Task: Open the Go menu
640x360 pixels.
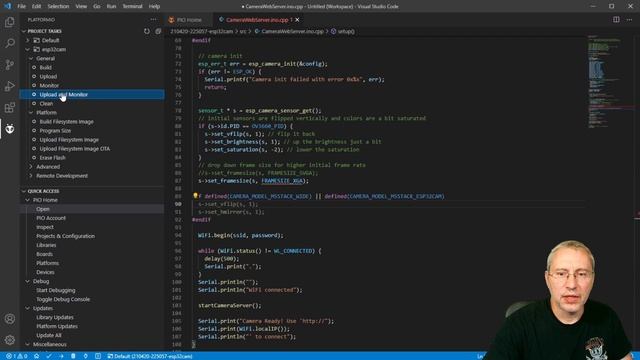Action: 97,6
